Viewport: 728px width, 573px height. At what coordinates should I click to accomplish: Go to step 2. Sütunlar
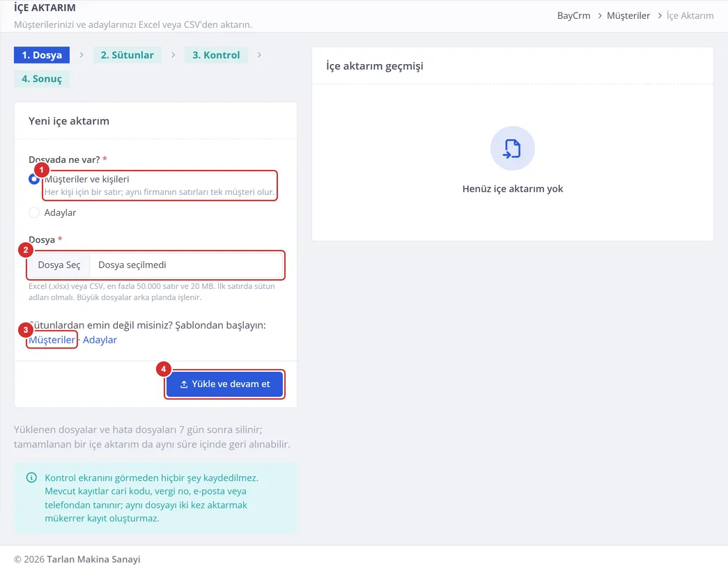127,55
